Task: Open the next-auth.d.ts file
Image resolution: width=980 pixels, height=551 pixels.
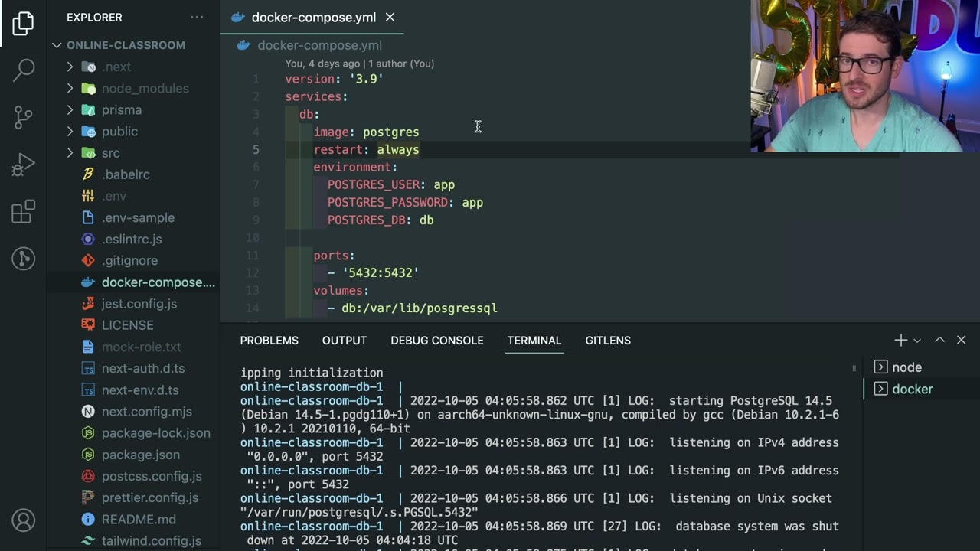Action: (x=143, y=368)
